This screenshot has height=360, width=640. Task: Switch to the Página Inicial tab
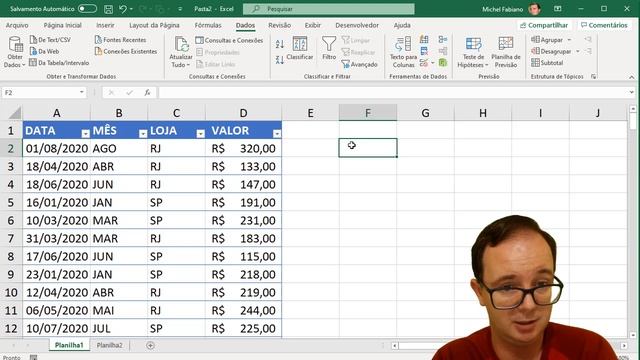pyautogui.click(x=62, y=25)
